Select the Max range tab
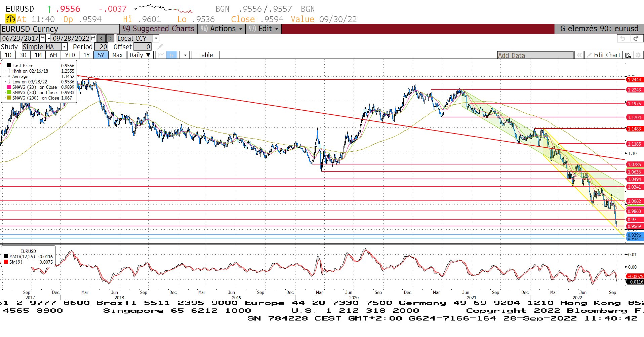 [x=117, y=55]
